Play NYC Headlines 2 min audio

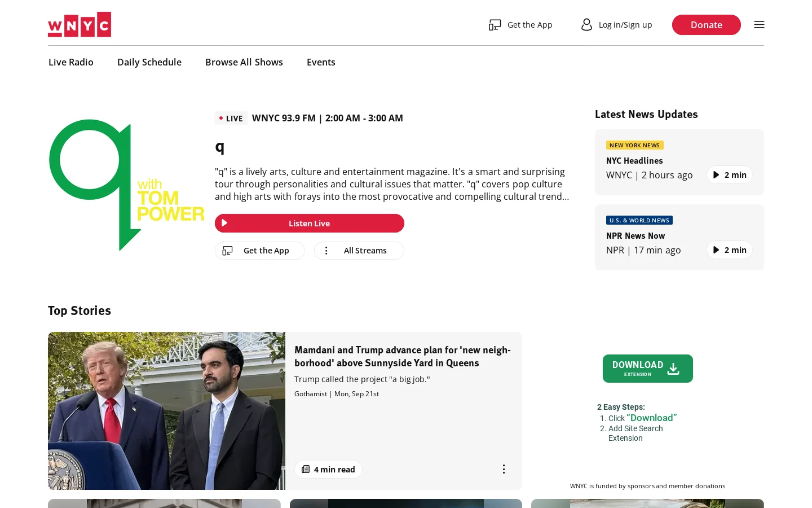tap(730, 175)
